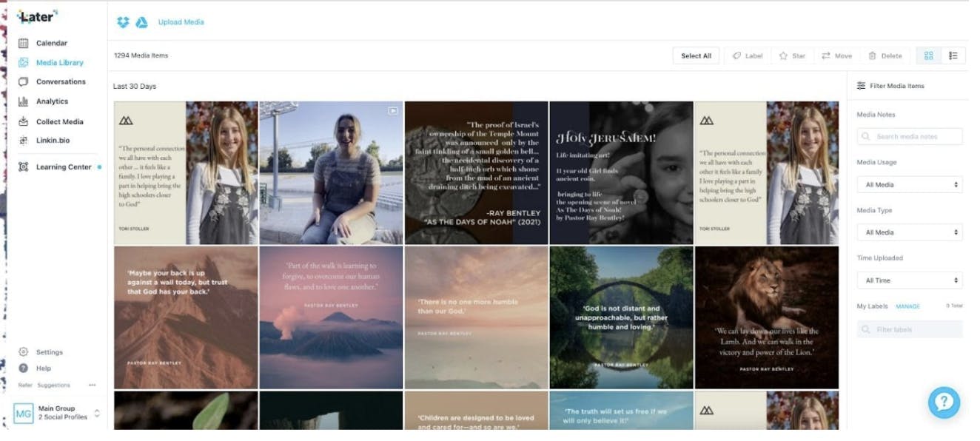Click the '1294 Media Items' count text

pos(141,55)
